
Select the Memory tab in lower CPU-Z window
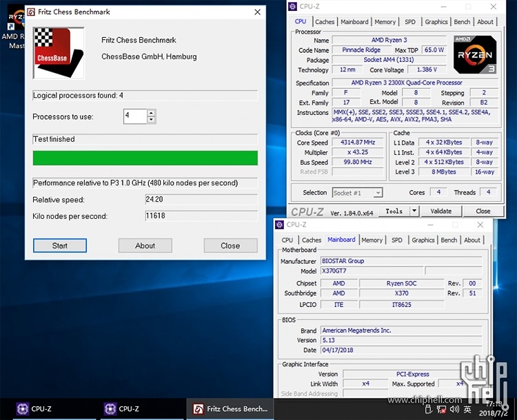coord(372,240)
